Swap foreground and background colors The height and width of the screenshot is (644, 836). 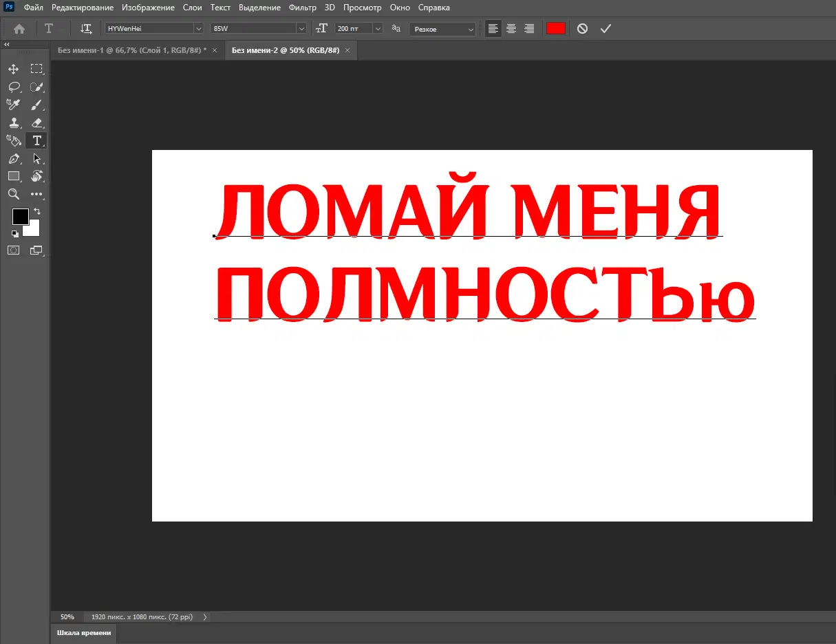click(37, 211)
